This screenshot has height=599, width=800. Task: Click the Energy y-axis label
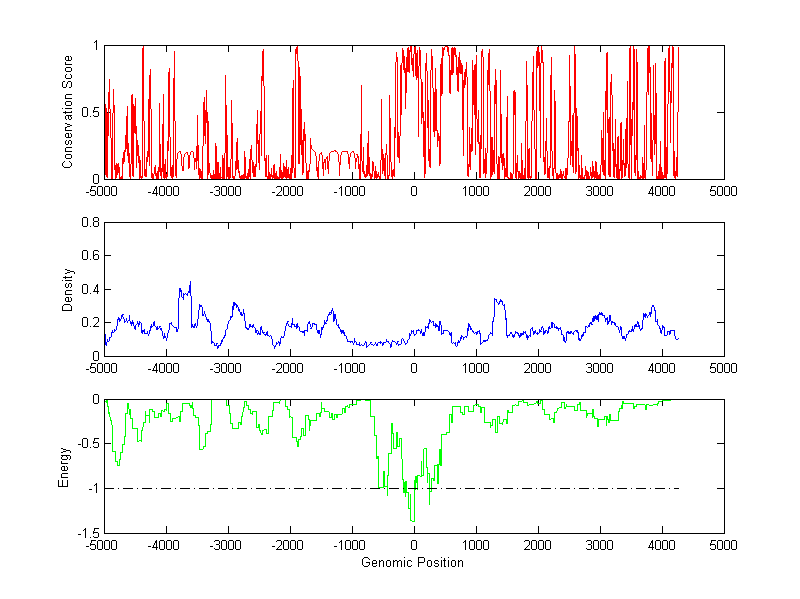pos(65,467)
